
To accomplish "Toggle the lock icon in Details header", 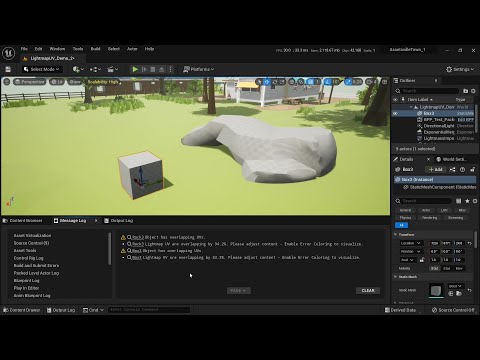I will (473, 170).
